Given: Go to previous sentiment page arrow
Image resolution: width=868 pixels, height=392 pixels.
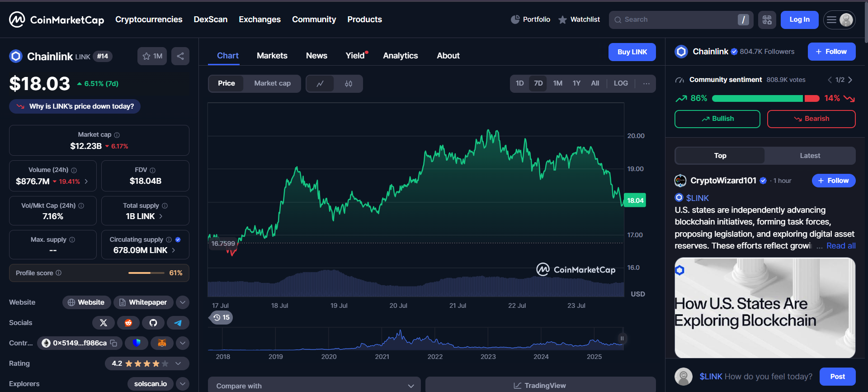Looking at the screenshot, I should 830,80.
